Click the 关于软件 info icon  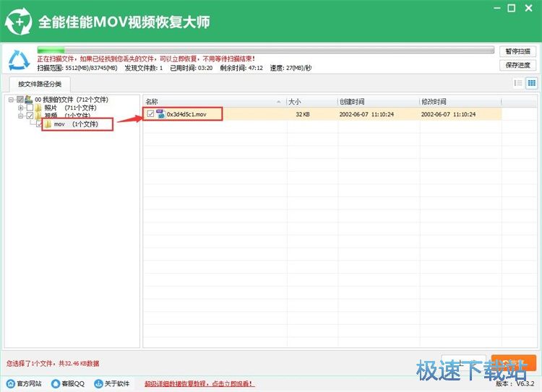(x=98, y=383)
